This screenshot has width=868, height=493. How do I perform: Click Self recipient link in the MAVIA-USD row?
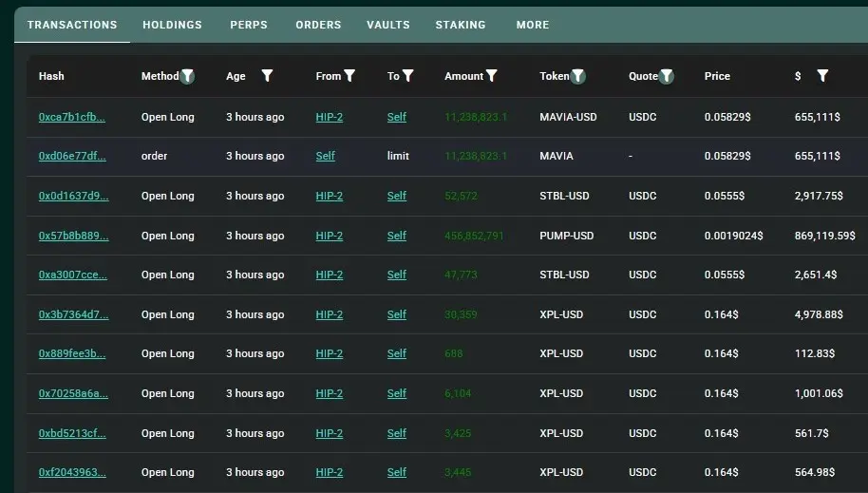click(397, 117)
